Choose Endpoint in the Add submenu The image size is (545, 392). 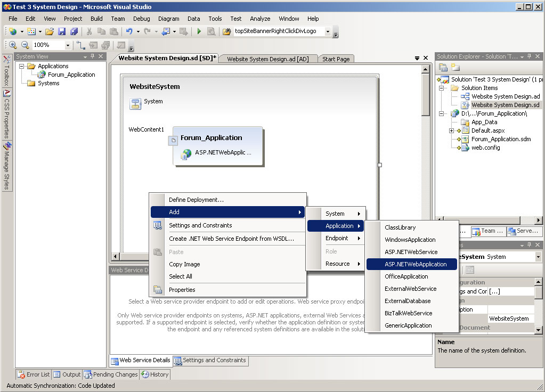point(336,238)
